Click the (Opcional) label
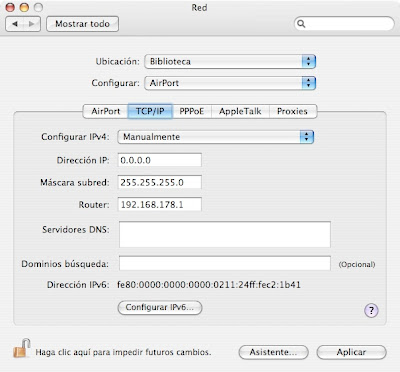400x372 pixels. point(357,264)
